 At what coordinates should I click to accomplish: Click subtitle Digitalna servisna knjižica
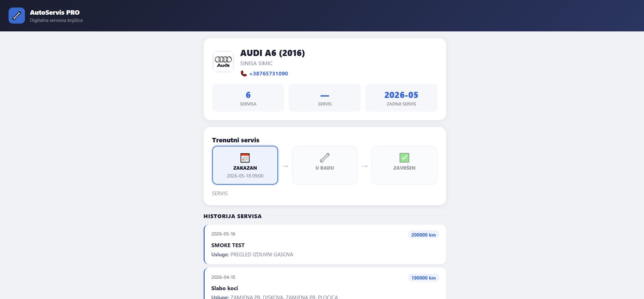click(x=56, y=20)
